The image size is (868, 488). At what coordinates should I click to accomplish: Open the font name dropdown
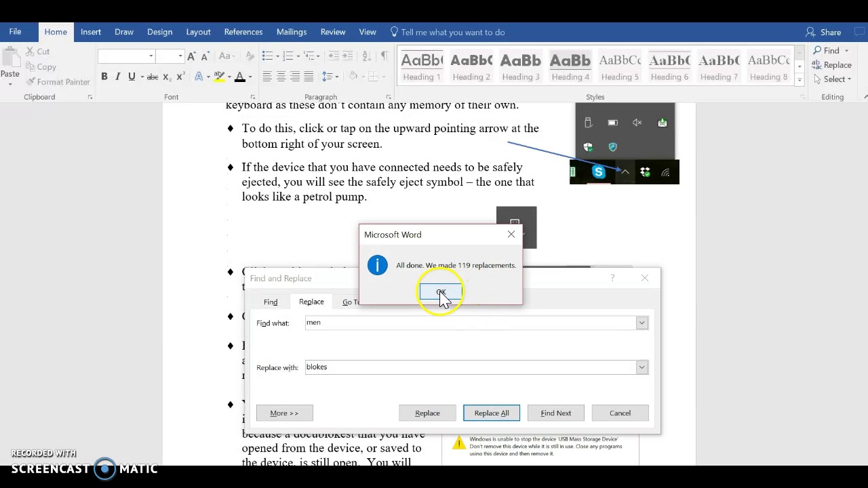(151, 56)
